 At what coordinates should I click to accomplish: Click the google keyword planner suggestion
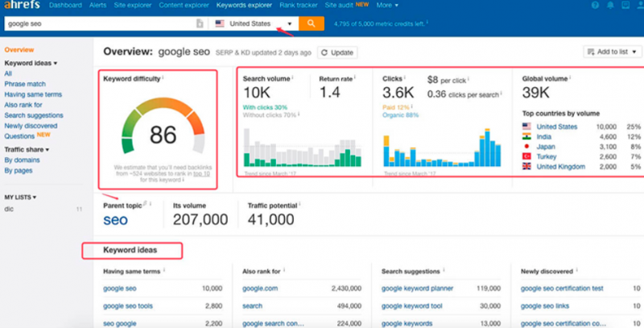[417, 289]
